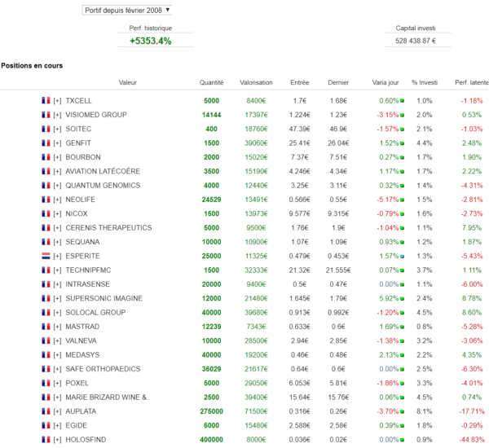
Task: Click the green status square in GENFIT row
Action: point(402,143)
